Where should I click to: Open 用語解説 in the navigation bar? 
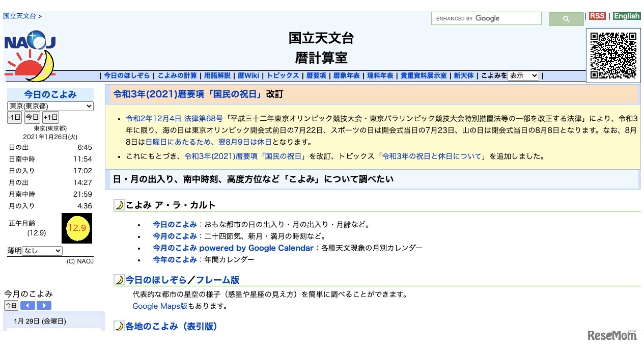[x=217, y=75]
